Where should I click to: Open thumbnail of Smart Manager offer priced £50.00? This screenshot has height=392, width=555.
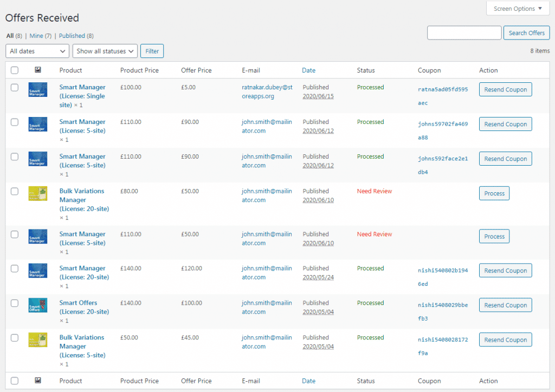pyautogui.click(x=38, y=237)
